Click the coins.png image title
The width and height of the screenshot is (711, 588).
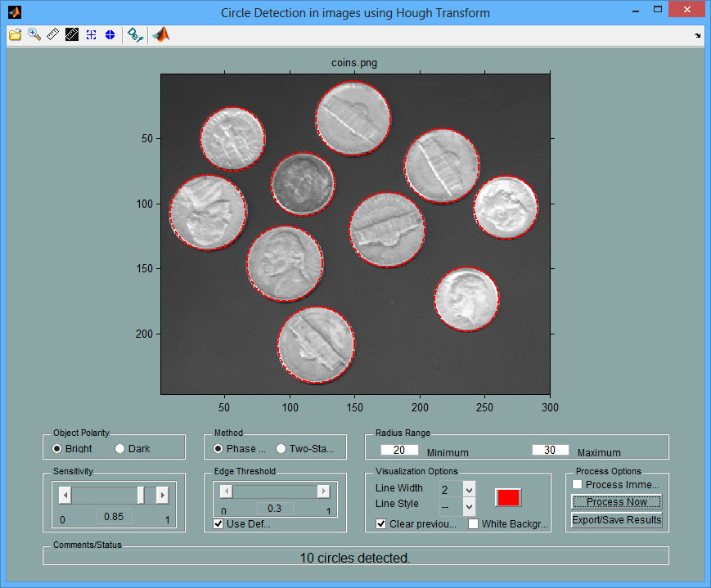click(354, 63)
